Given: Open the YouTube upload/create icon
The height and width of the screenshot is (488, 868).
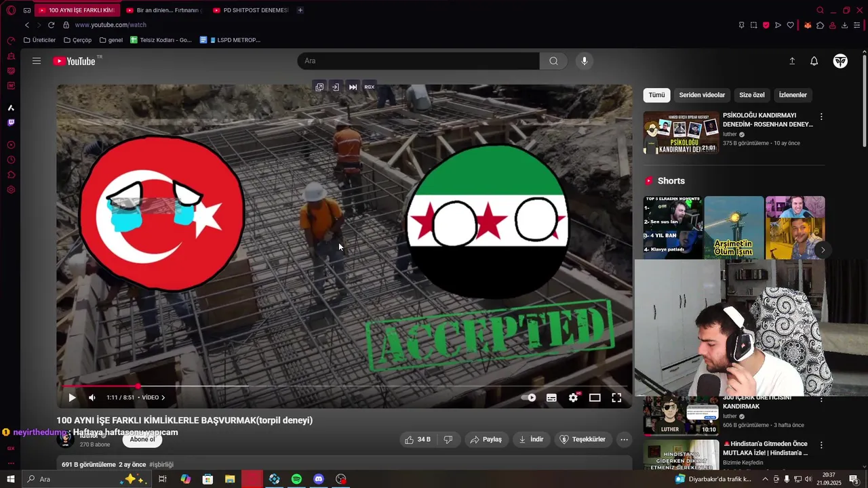Looking at the screenshot, I should coord(792,61).
